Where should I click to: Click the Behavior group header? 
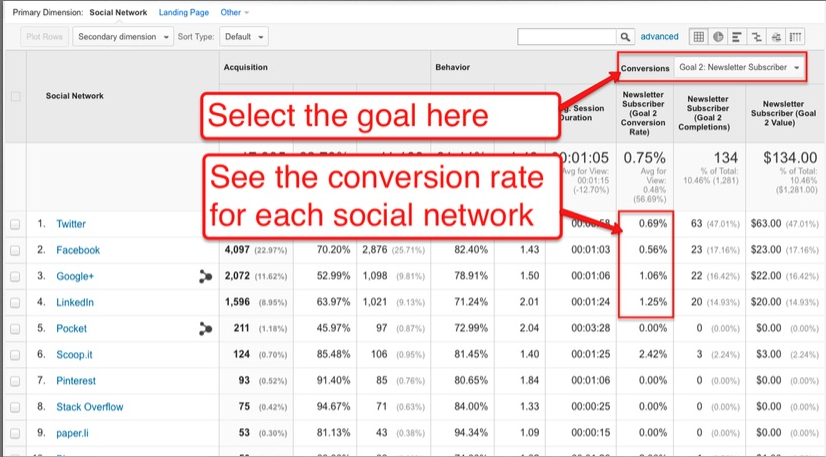pyautogui.click(x=453, y=67)
